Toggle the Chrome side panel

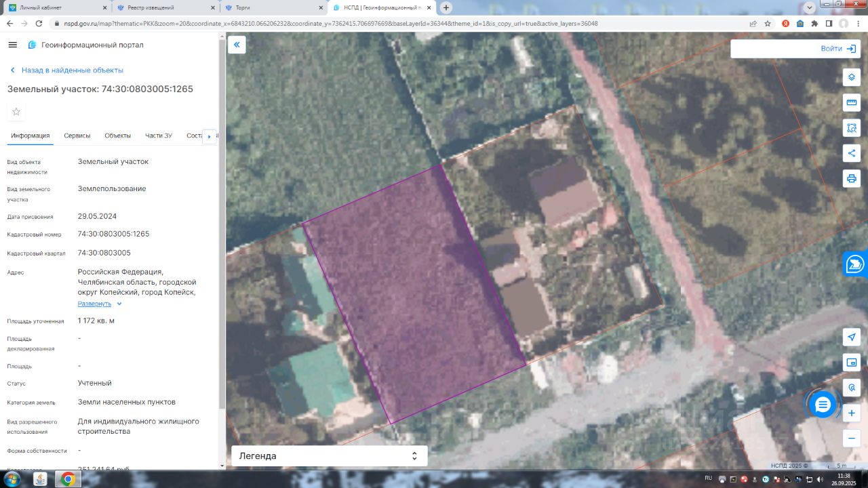tap(829, 23)
